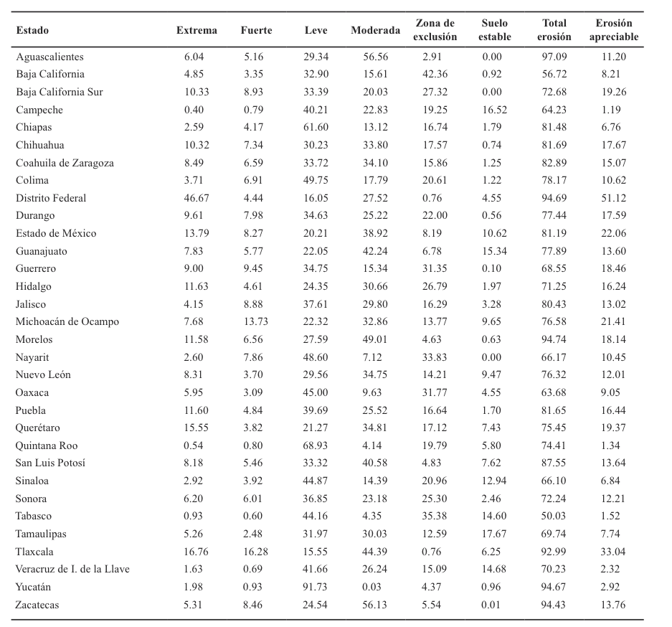Click the Coahuila de Zaragoza row label
672x627 pixels.
point(65,163)
